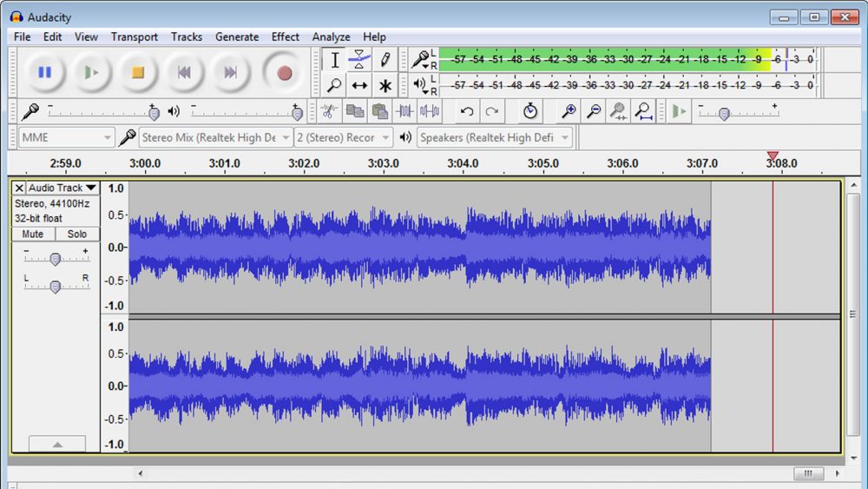Click the track gain slider knob

(x=55, y=259)
